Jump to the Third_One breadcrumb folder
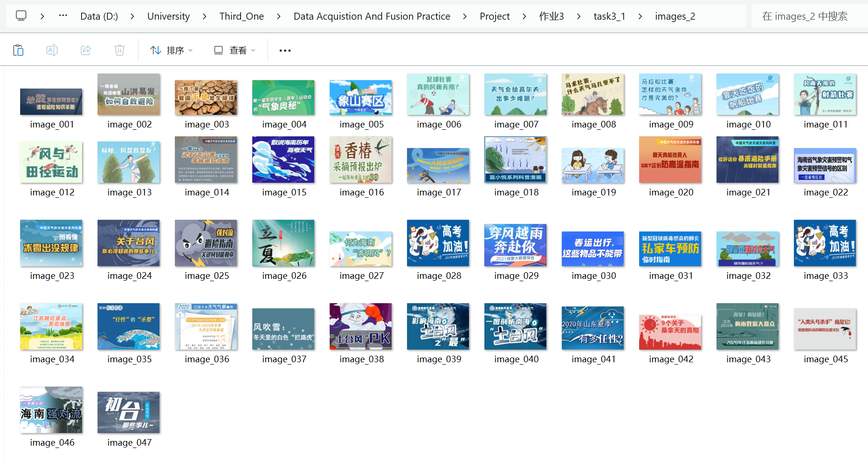868x463 pixels. (x=242, y=16)
